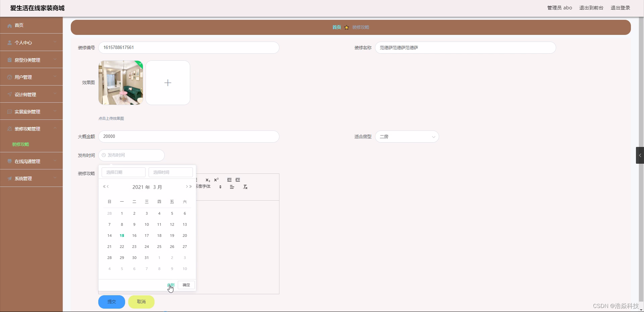Click the 2021 年 year label in the calendar header
Screen dimensions: 644x312
pos(141,187)
